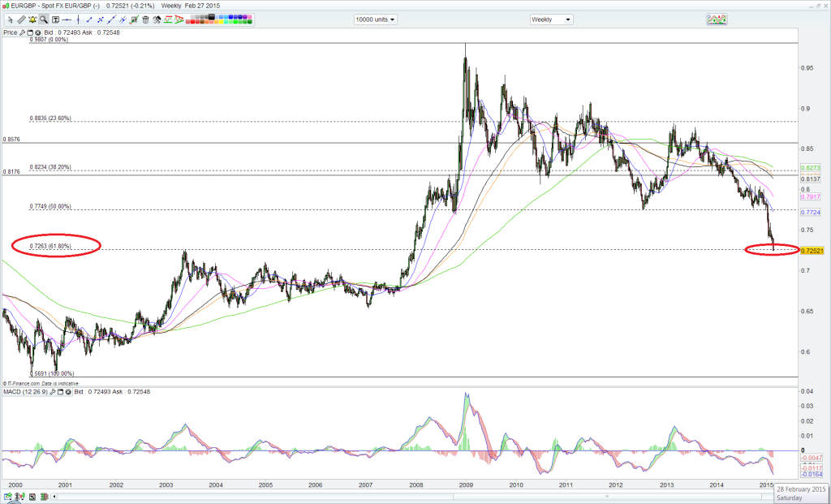Click the 0.8234 (38.20%) Fibonacci label
The image size is (831, 504).
(x=50, y=167)
